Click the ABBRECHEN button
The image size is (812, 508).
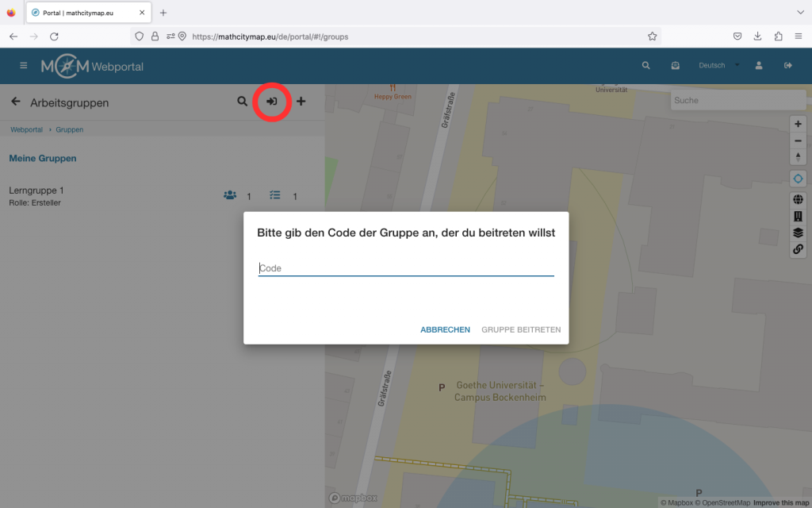pos(445,329)
